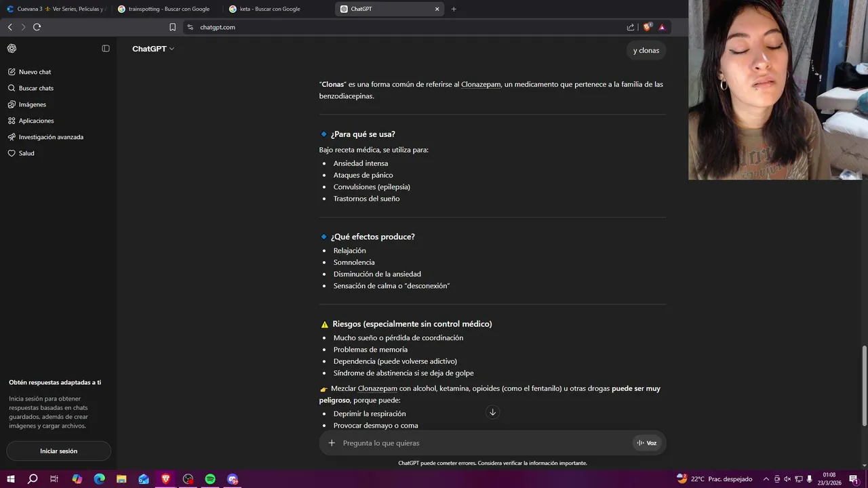Go back in browser
The height and width of the screenshot is (488, 868).
pos(10,27)
